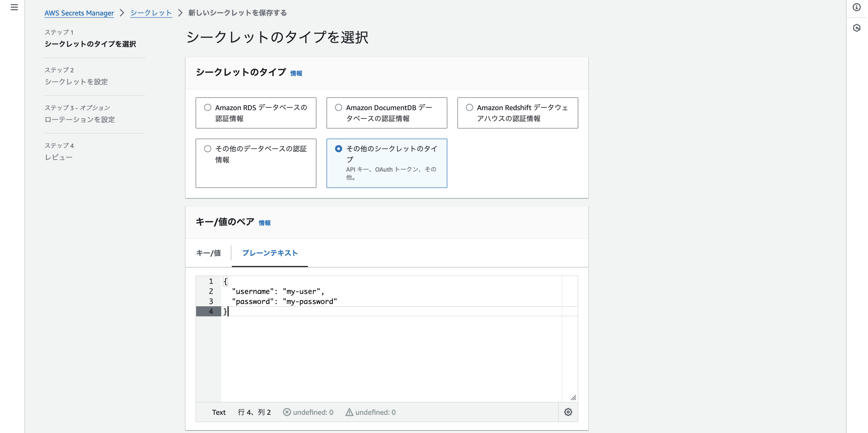Choose Amazon Redshift data warehouse credentials
868x433 pixels.
[469, 107]
